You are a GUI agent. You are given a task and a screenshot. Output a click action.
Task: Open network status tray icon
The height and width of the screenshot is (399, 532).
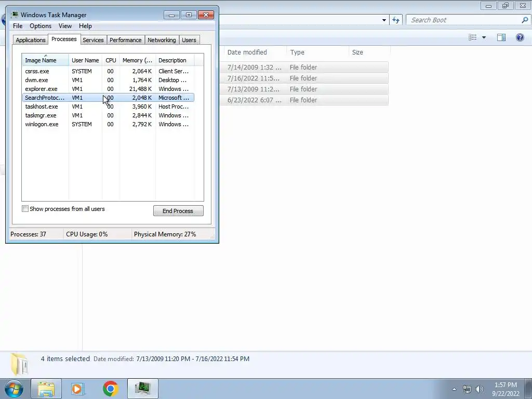(467, 389)
